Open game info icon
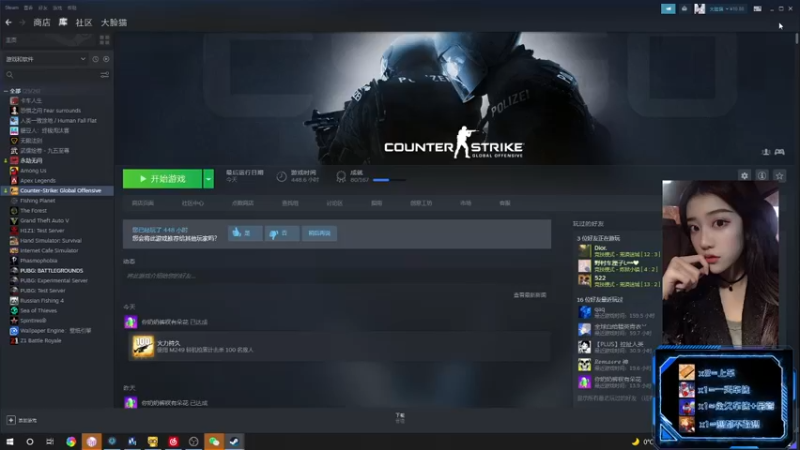 tap(762, 176)
